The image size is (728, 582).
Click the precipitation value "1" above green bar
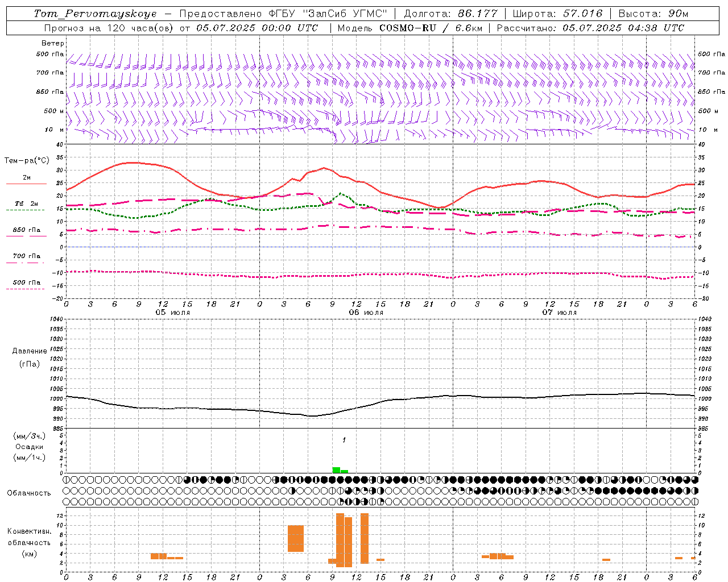tap(344, 440)
